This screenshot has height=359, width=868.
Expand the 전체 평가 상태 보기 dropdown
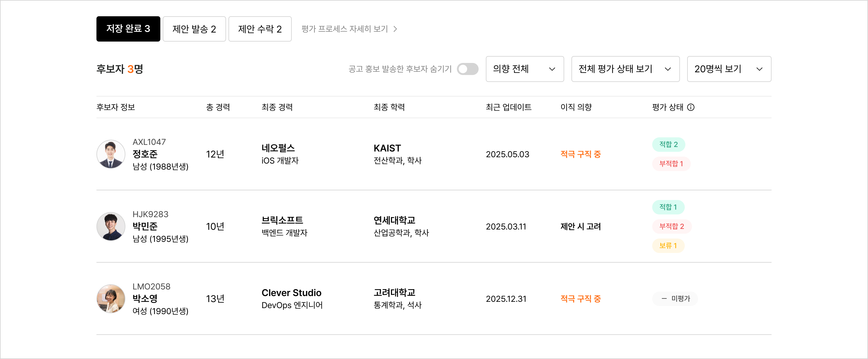(x=625, y=69)
